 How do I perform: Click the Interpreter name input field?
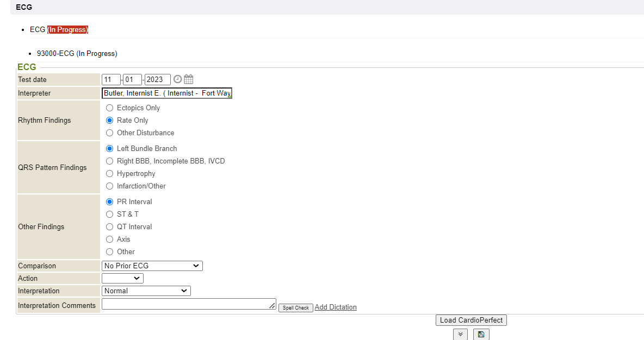pyautogui.click(x=166, y=93)
